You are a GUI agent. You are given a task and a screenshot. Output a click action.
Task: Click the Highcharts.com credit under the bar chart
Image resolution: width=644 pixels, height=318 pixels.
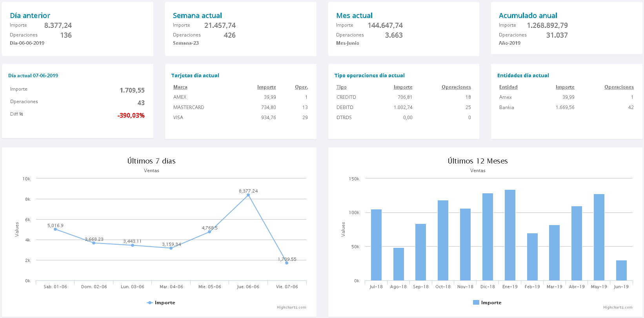pyautogui.click(x=618, y=307)
